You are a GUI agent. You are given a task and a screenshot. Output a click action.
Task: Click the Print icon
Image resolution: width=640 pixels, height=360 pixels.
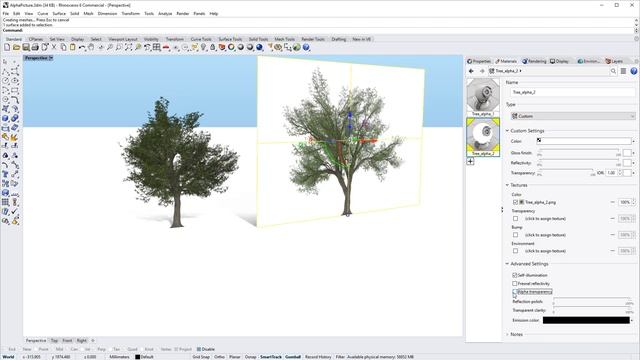(x=35, y=47)
